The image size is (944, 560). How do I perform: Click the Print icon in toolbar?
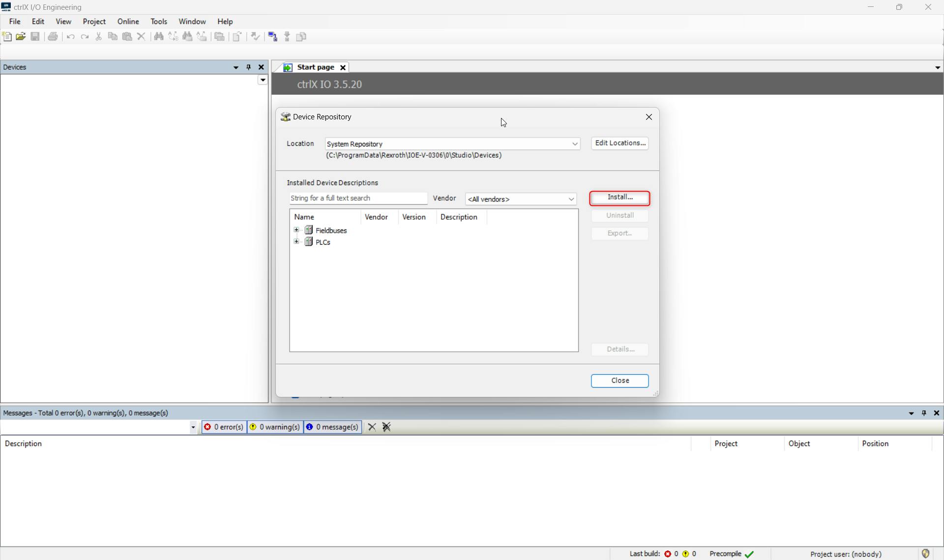53,36
